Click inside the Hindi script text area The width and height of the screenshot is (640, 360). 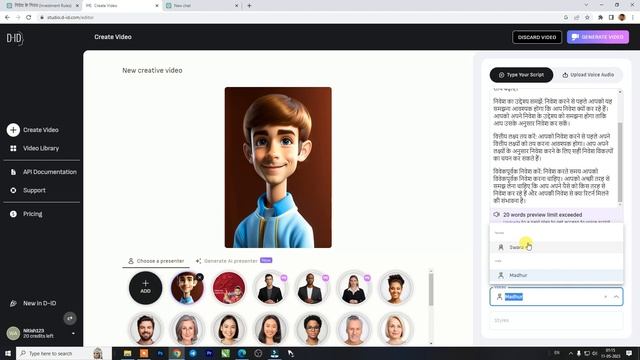(x=554, y=147)
